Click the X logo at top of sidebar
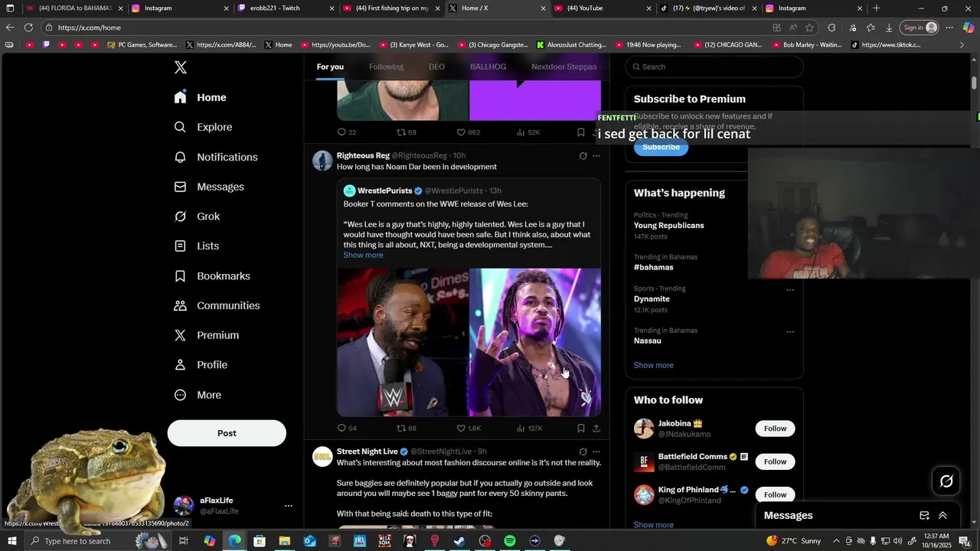Image resolution: width=980 pixels, height=551 pixels. pyautogui.click(x=181, y=67)
